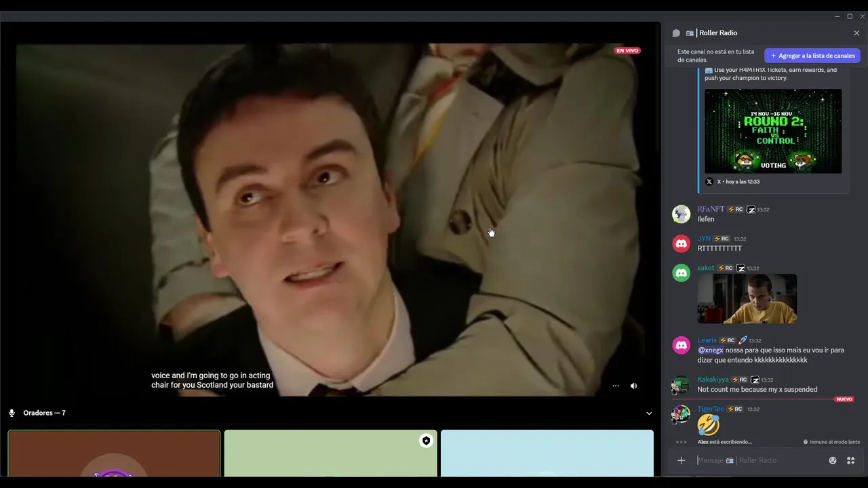Viewport: 868px width, 488px height.
Task: Open the emoji picker
Action: [833, 460]
